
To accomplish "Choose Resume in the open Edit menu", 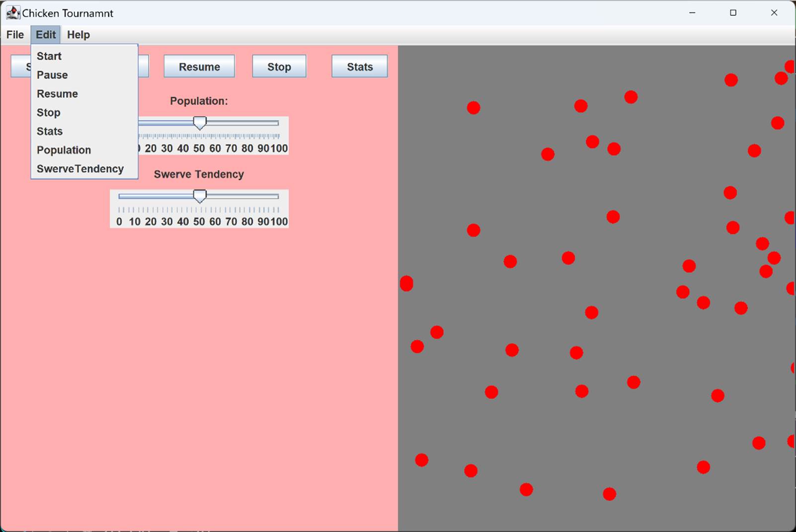I will pos(57,93).
